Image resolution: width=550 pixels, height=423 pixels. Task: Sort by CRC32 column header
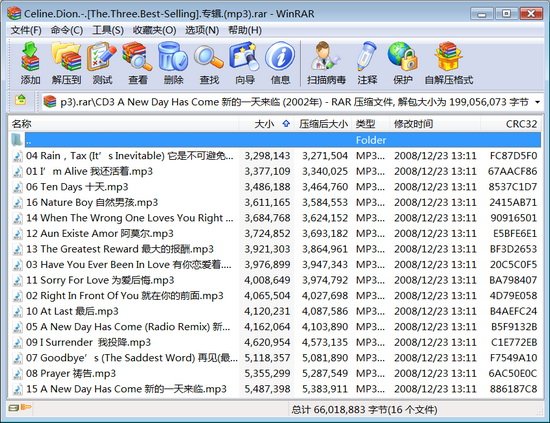click(510, 124)
